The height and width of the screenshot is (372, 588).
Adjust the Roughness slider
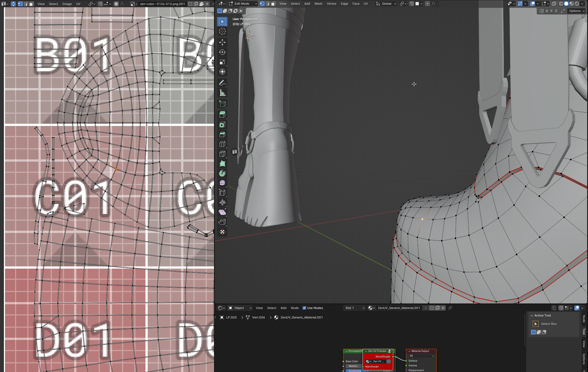[x=355, y=370]
